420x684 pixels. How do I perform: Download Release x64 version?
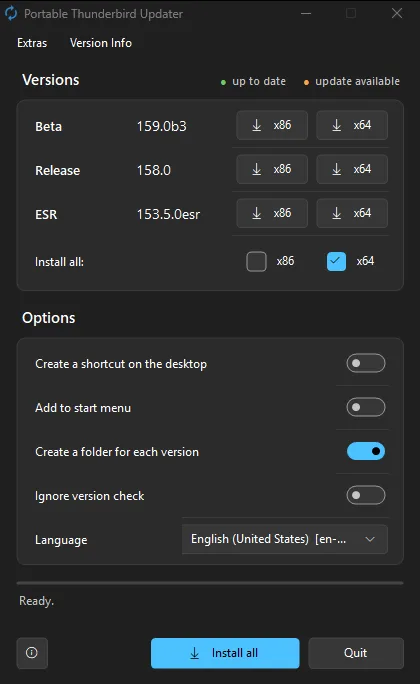pyautogui.click(x=352, y=169)
